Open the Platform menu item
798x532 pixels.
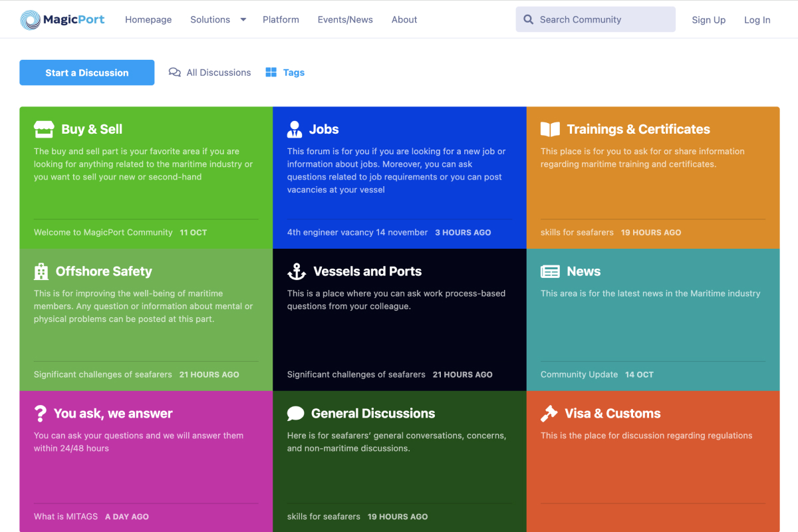[281, 20]
